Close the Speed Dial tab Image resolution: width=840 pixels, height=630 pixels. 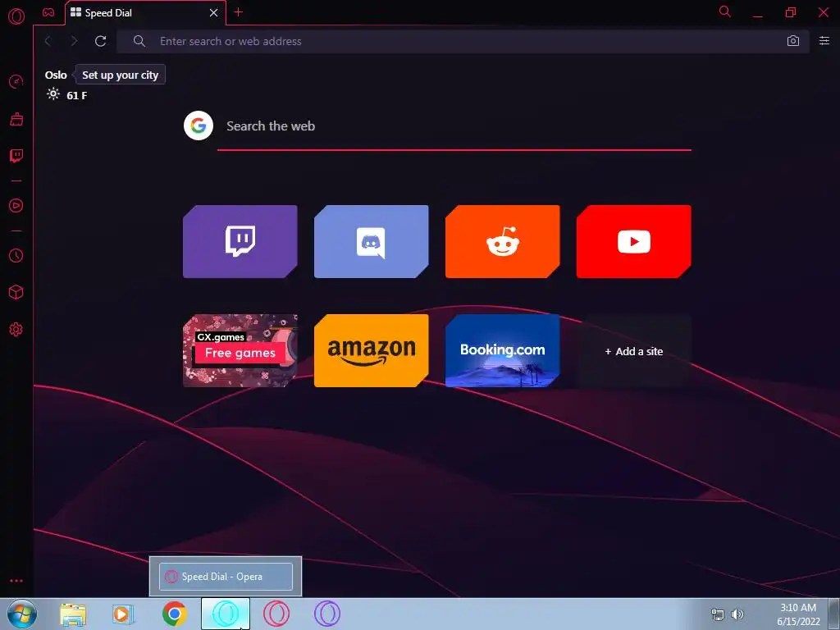[213, 13]
